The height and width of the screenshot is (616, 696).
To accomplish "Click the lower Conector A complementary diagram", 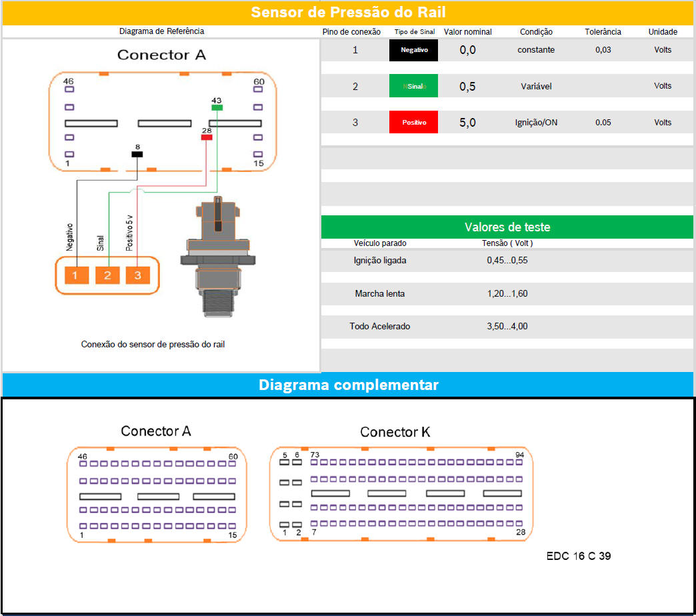I will click(x=157, y=493).
